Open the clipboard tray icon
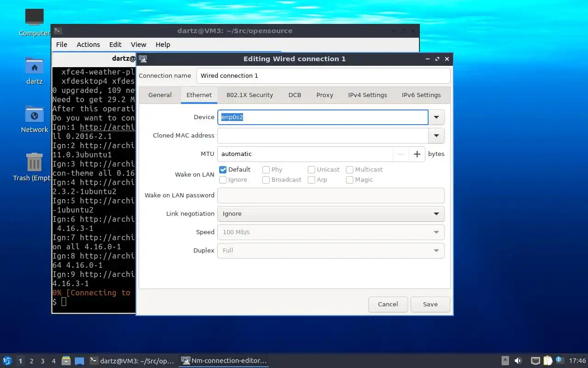Screen dimensions: 588x368 pos(548,361)
